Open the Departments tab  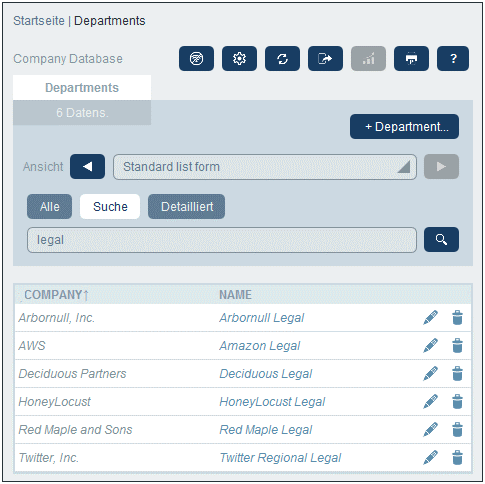coord(82,88)
